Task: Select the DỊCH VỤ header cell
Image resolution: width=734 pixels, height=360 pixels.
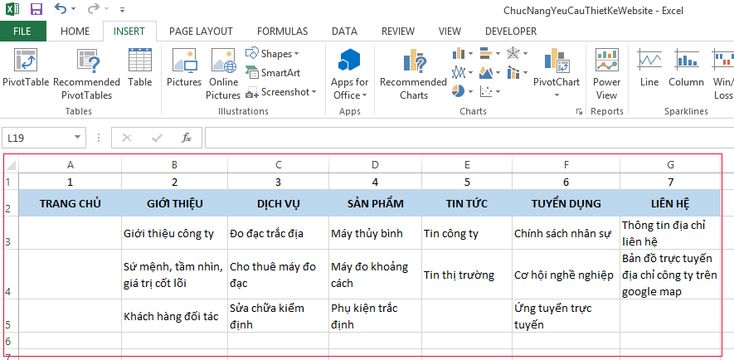Action: click(278, 203)
